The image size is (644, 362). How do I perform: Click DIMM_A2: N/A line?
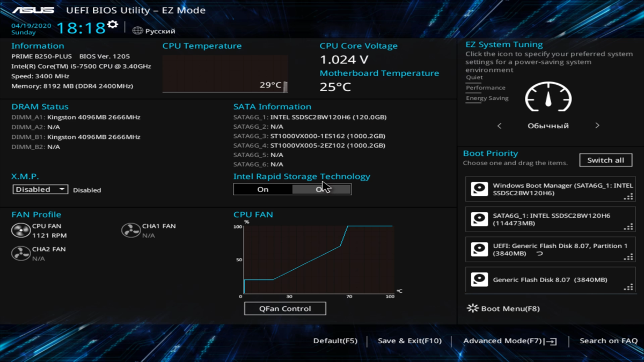coord(35,127)
